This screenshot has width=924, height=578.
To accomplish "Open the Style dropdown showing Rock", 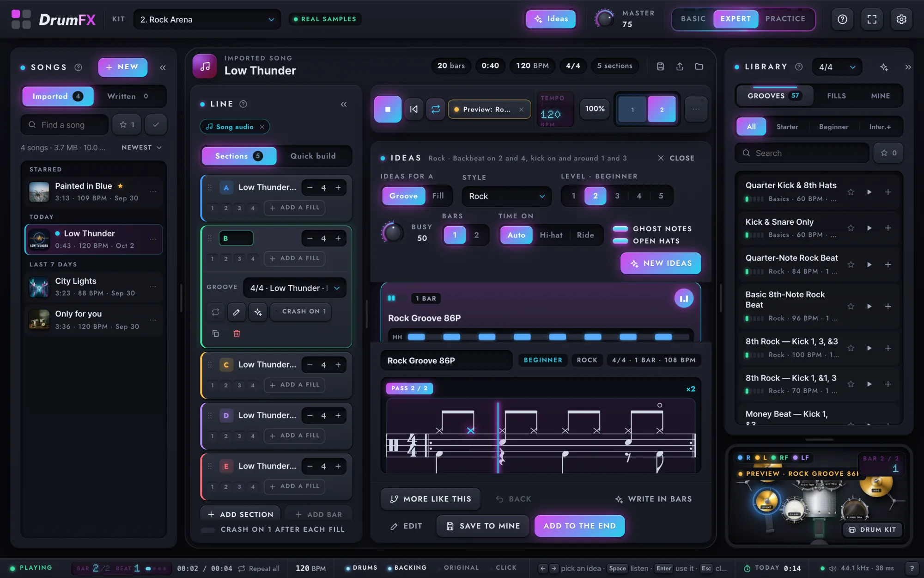I will (507, 196).
